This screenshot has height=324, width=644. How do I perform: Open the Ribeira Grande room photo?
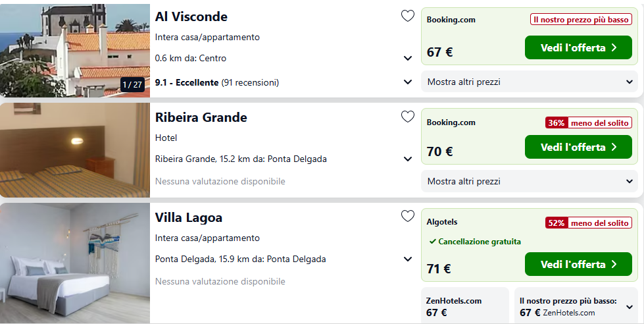[75, 150]
